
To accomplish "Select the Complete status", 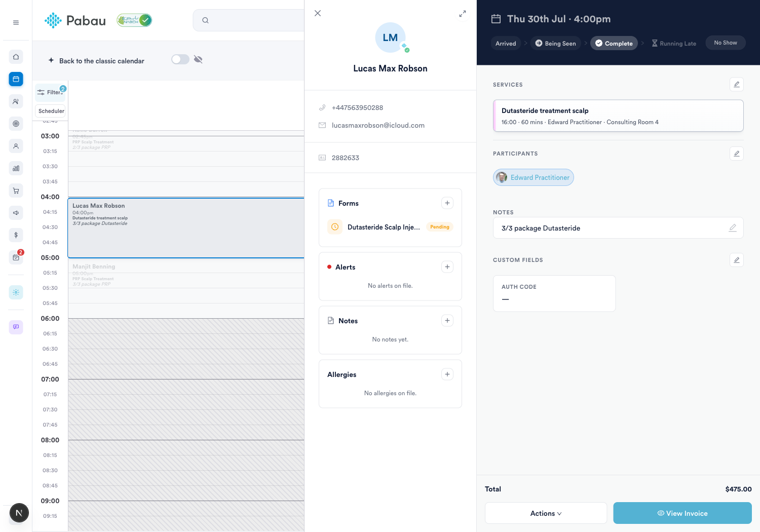I will pyautogui.click(x=614, y=44).
